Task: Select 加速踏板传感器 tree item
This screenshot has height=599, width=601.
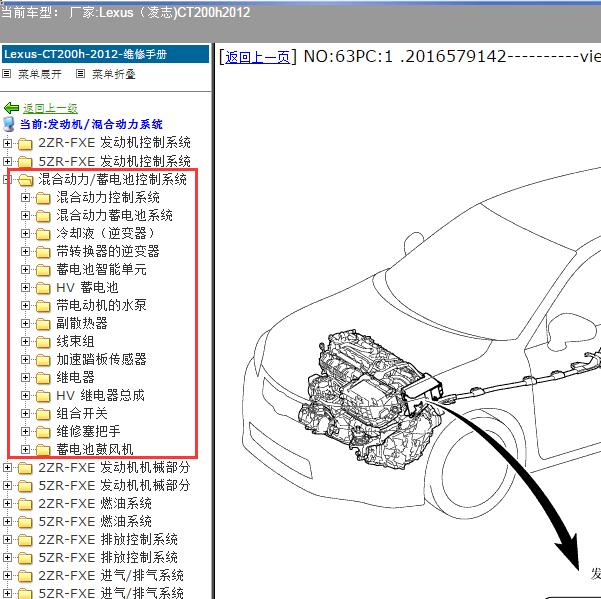Action: (101, 359)
